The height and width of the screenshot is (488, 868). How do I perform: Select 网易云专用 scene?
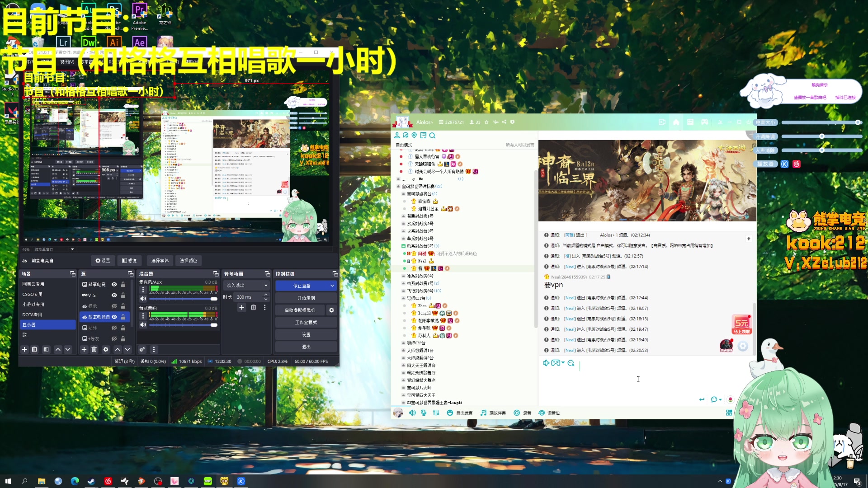coord(48,284)
